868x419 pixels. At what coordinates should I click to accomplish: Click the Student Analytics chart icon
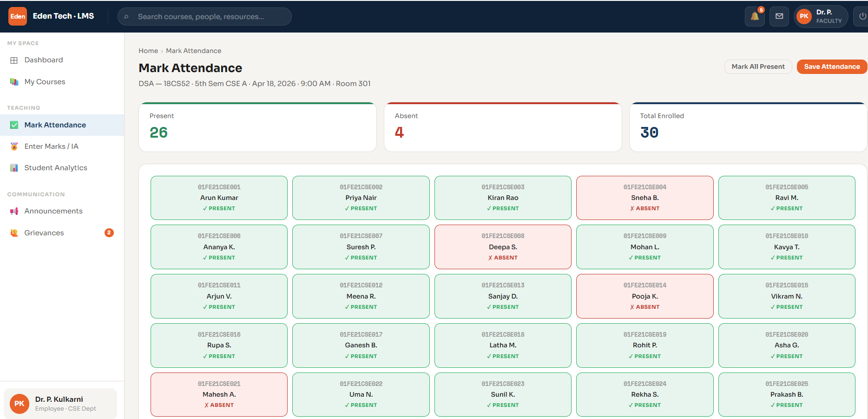click(14, 168)
